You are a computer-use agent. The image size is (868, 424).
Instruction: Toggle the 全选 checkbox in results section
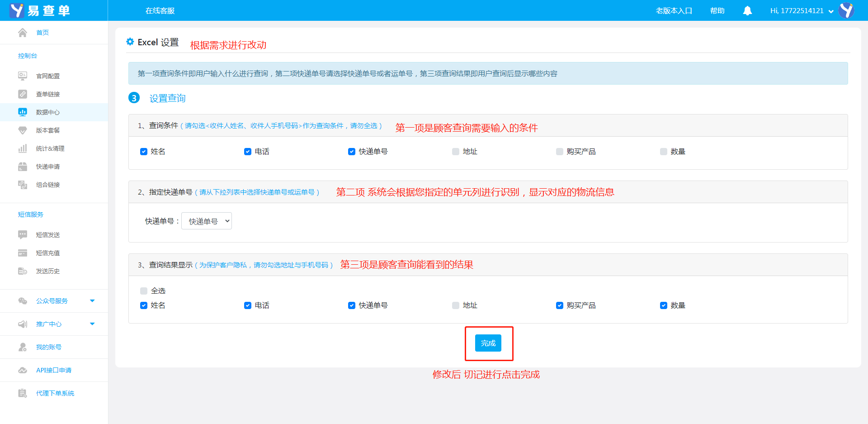coord(144,291)
